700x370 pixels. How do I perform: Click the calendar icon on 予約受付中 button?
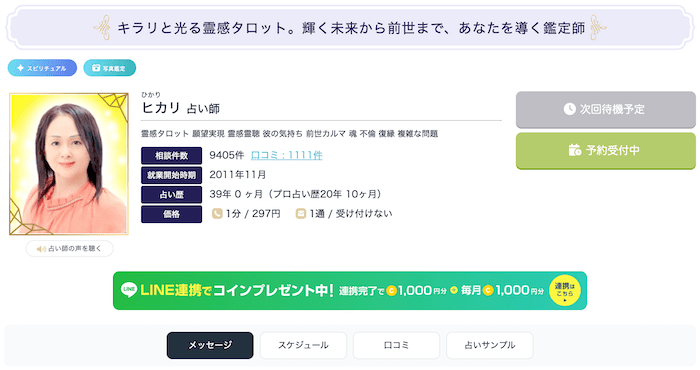[575, 150]
